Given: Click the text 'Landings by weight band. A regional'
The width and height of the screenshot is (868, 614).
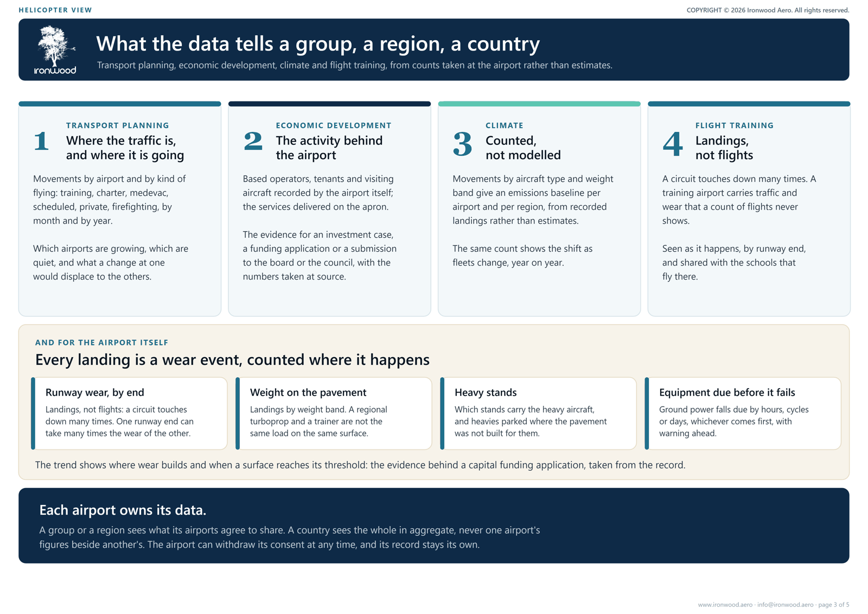Looking at the screenshot, I should coord(318,421).
